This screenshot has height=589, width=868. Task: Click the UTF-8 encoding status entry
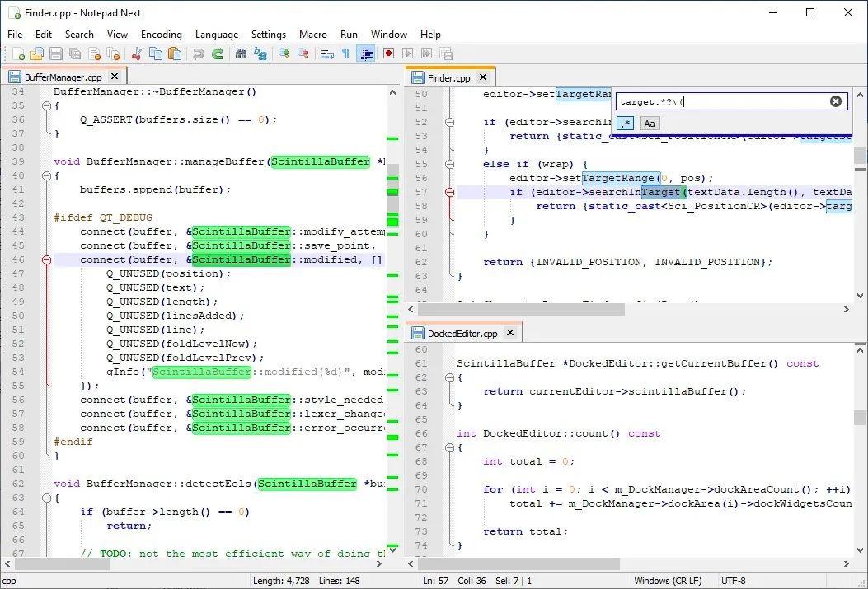pyautogui.click(x=733, y=581)
